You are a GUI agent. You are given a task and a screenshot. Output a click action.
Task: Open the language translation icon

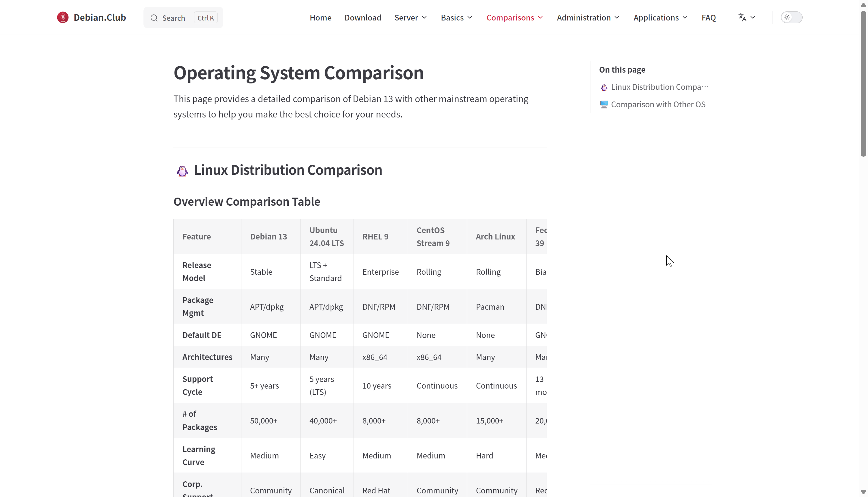coord(742,17)
